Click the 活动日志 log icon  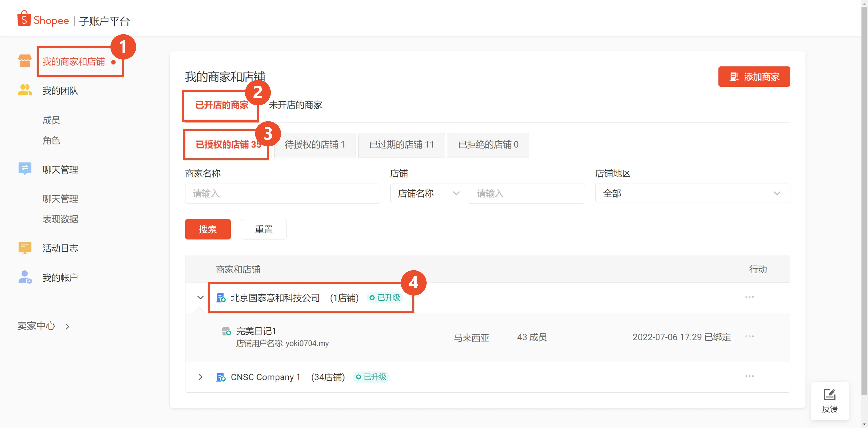[24, 248]
